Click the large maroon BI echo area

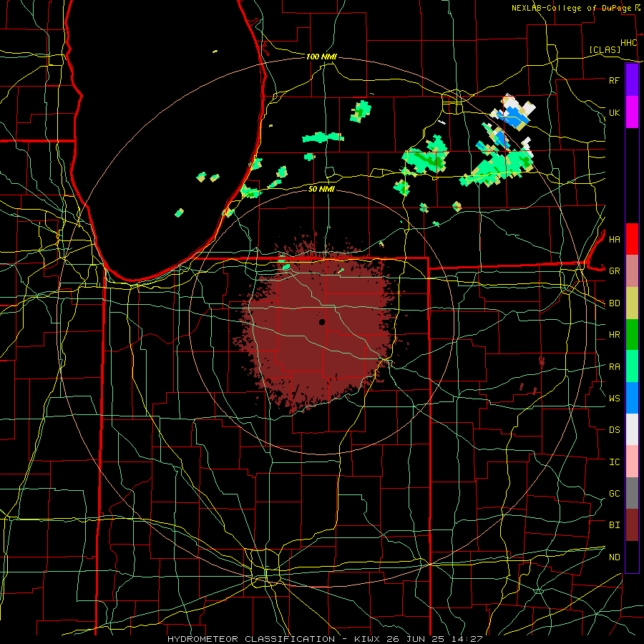point(321,324)
